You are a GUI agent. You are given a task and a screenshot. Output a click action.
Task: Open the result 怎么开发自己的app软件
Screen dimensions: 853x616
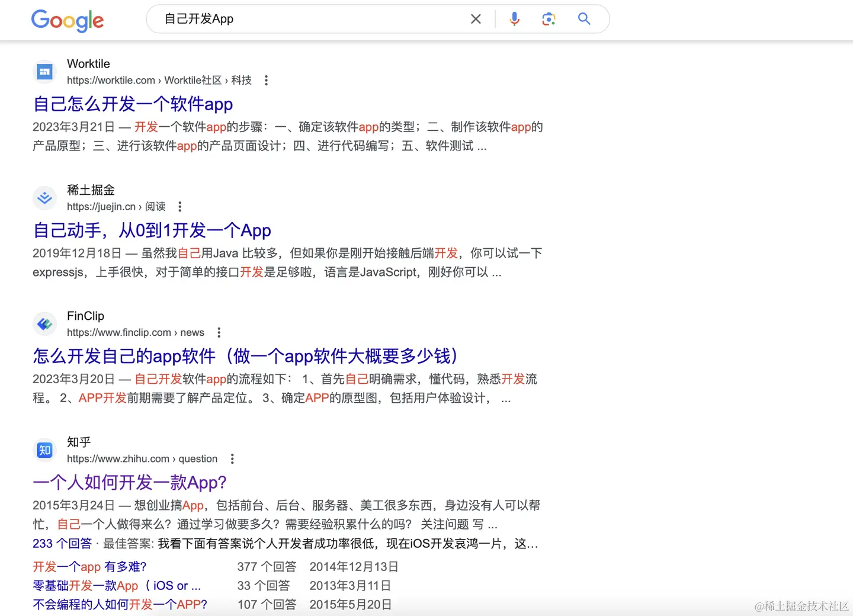point(246,356)
